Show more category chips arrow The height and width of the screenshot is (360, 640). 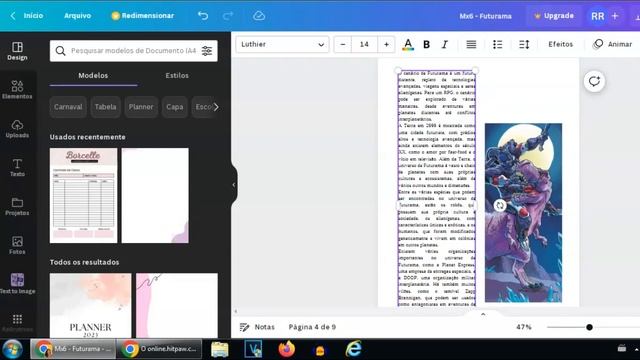tap(216, 107)
